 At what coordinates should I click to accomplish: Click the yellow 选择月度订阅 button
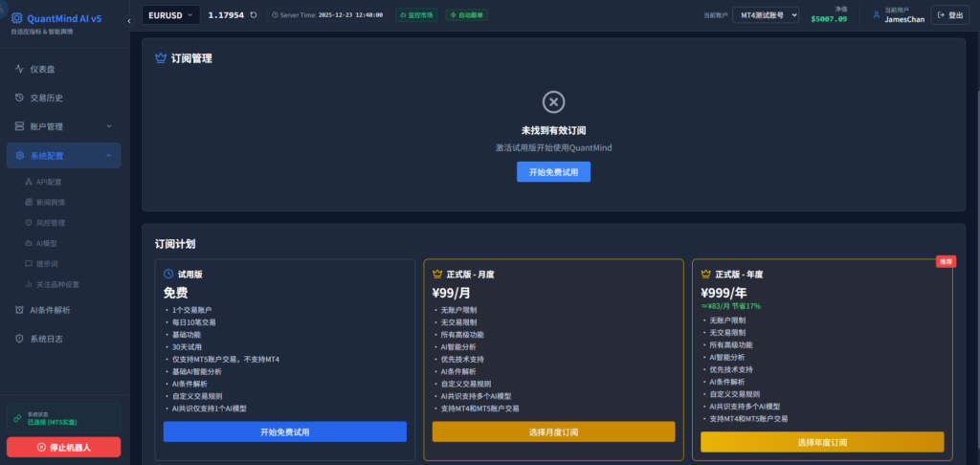click(x=553, y=432)
